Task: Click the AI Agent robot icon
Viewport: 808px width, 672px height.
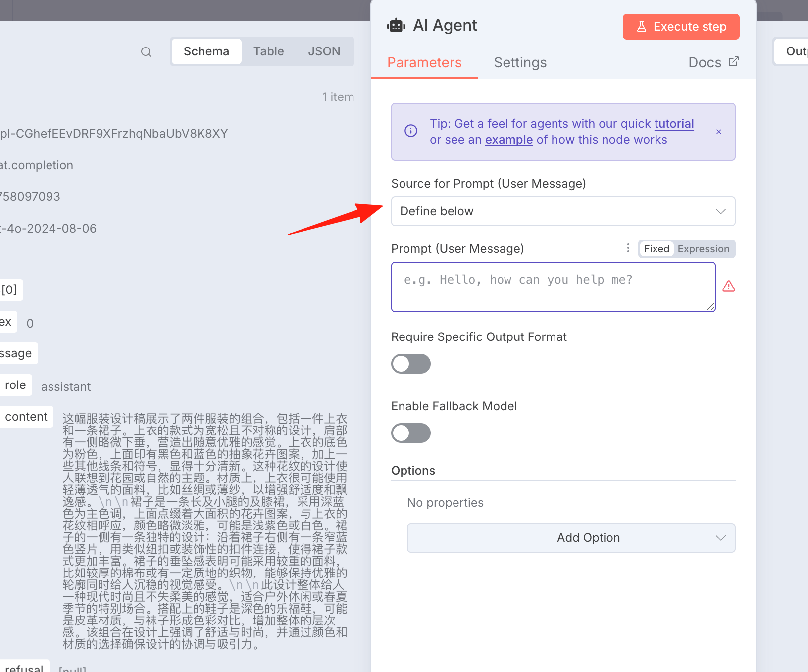Action: tap(396, 25)
